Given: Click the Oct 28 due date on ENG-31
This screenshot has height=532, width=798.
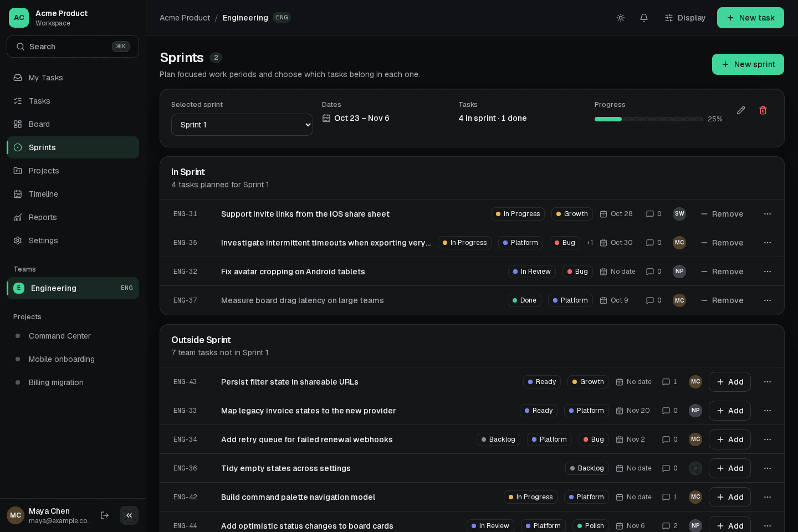Looking at the screenshot, I should pos(616,214).
